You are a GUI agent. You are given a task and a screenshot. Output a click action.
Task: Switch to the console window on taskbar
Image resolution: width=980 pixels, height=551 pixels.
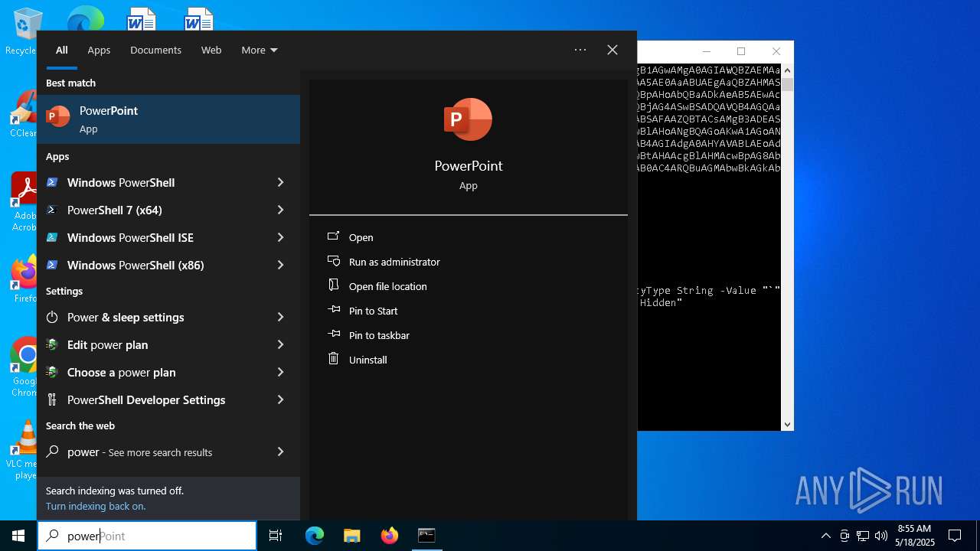click(426, 536)
